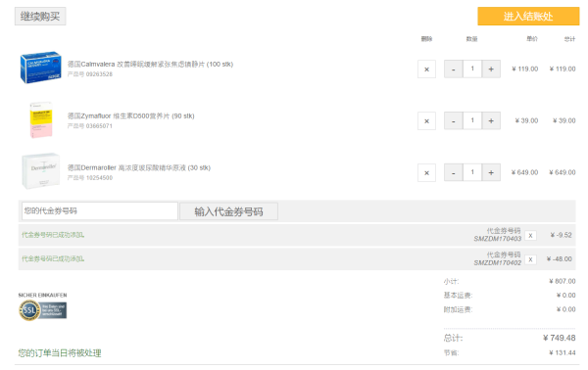Viewport: 588px width, 370px height.
Task: Click the SSL security badge icon
Action: pyautogui.click(x=43, y=310)
